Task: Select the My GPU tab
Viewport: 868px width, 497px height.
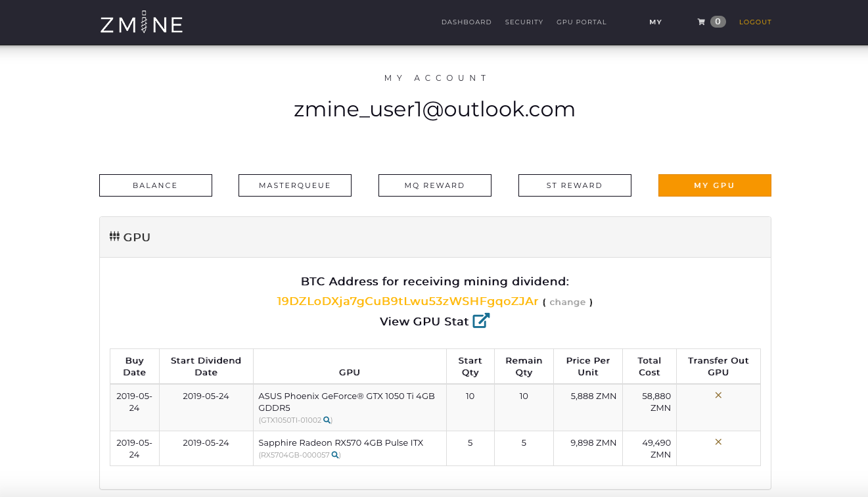Action: (x=715, y=185)
